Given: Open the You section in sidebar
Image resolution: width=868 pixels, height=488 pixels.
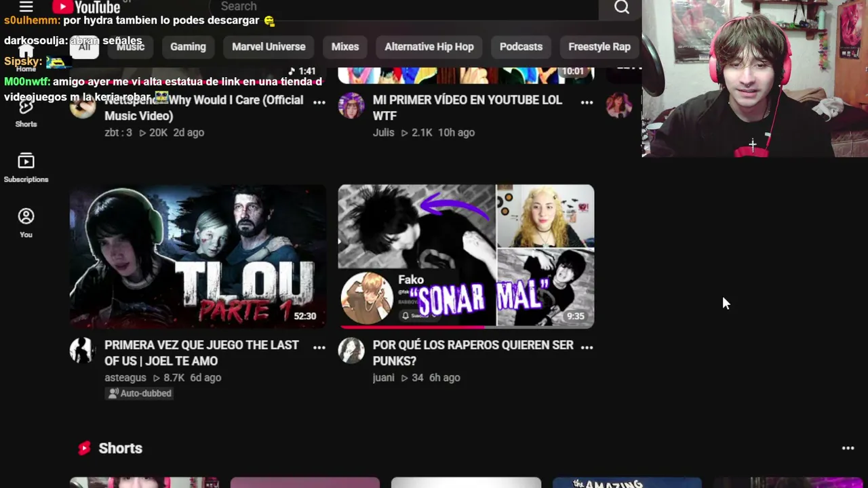Looking at the screenshot, I should (x=26, y=223).
